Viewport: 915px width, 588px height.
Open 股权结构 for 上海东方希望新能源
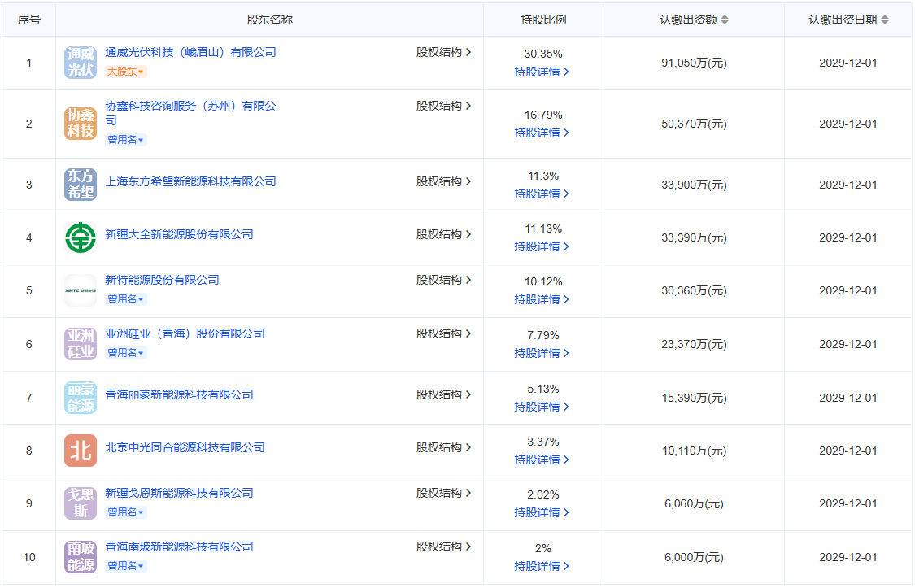tap(444, 181)
